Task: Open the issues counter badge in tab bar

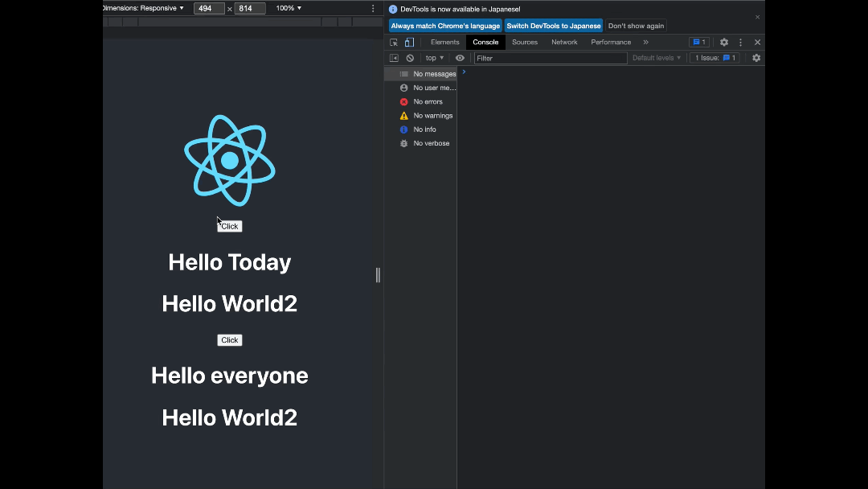Action: point(699,42)
